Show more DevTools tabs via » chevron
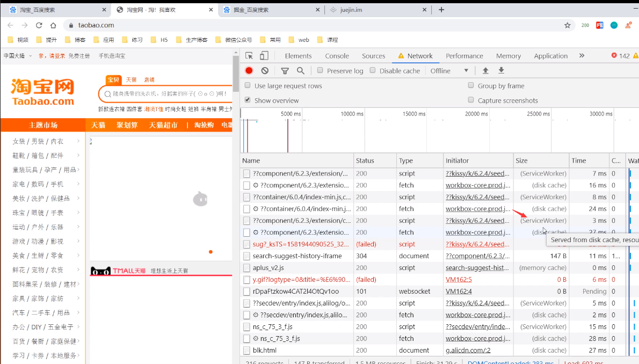Image resolution: width=639 pixels, height=364 pixels. click(582, 56)
